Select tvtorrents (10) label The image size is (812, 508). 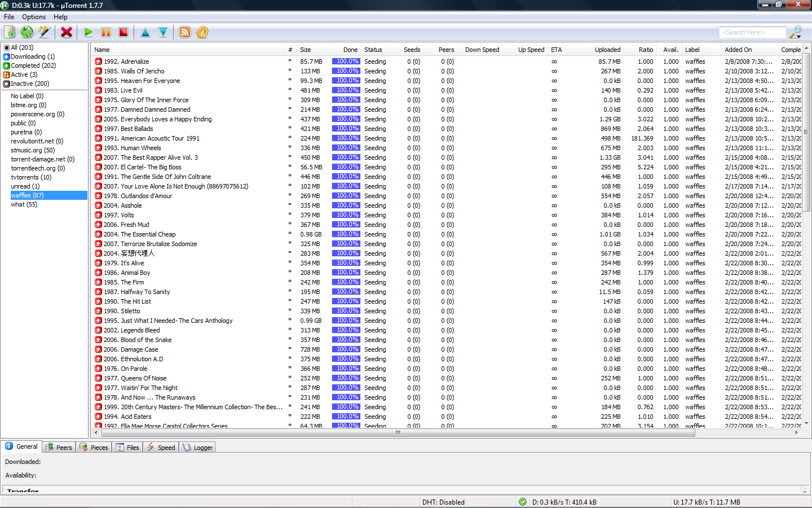pos(31,177)
